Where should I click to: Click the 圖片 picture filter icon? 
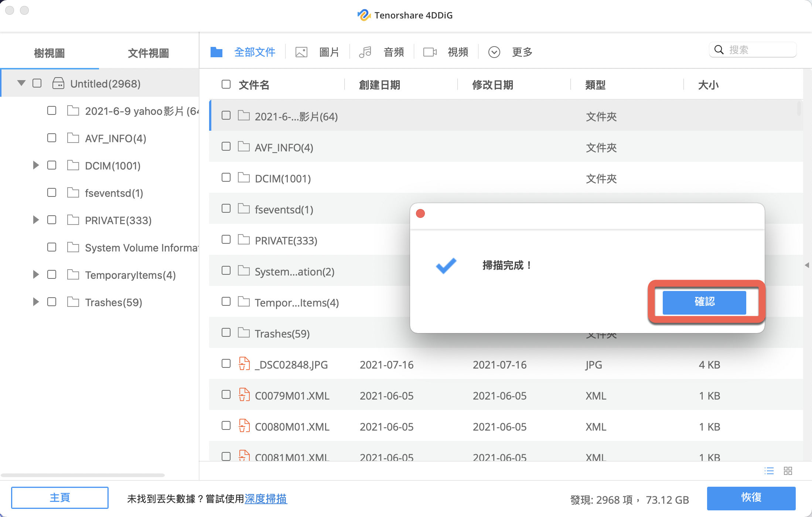point(301,52)
